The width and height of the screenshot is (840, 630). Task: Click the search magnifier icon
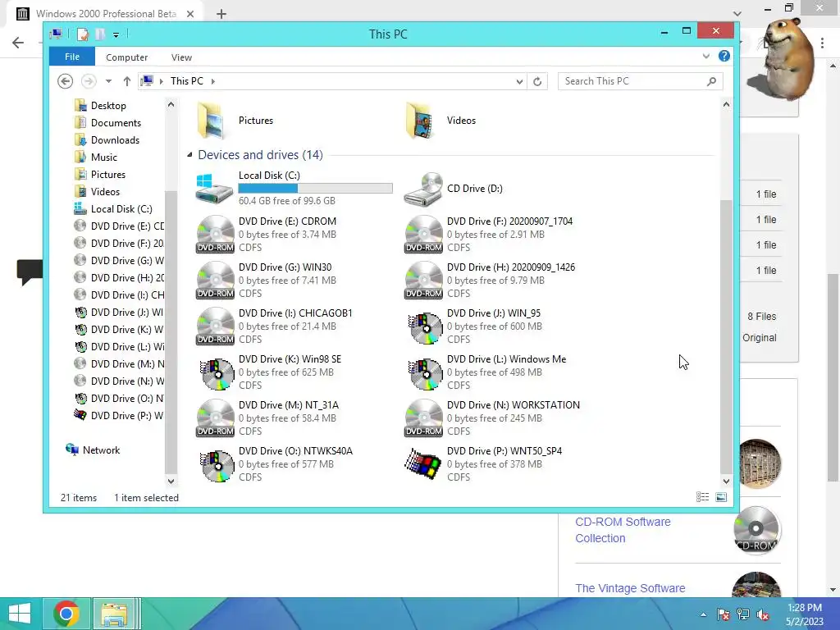click(x=711, y=81)
